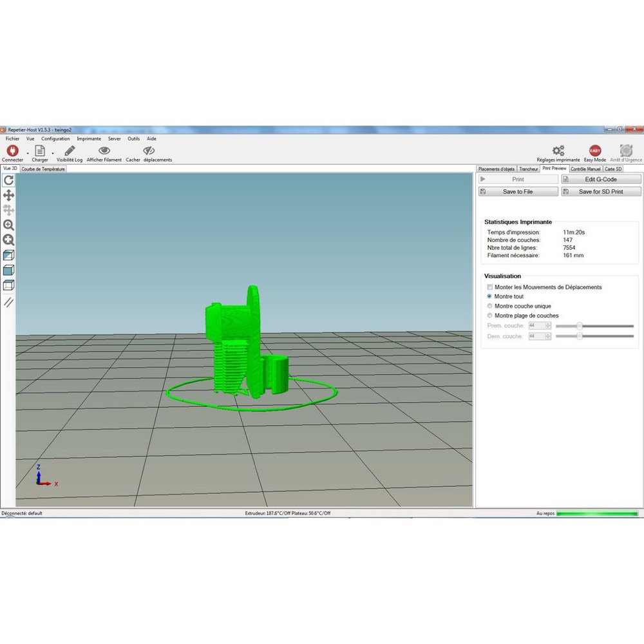
Task: Enable Monter les Mouvements de Déplacements checkbox
Action: [489, 287]
